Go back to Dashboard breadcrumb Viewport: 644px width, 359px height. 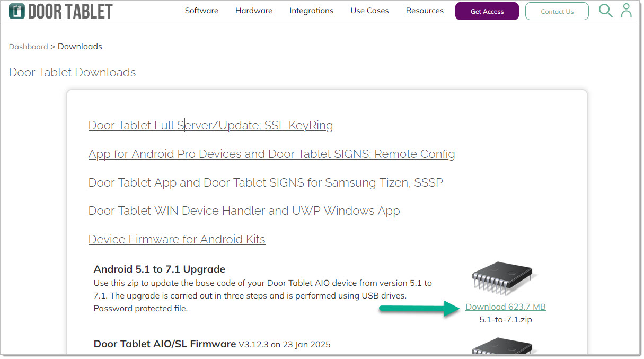point(29,47)
